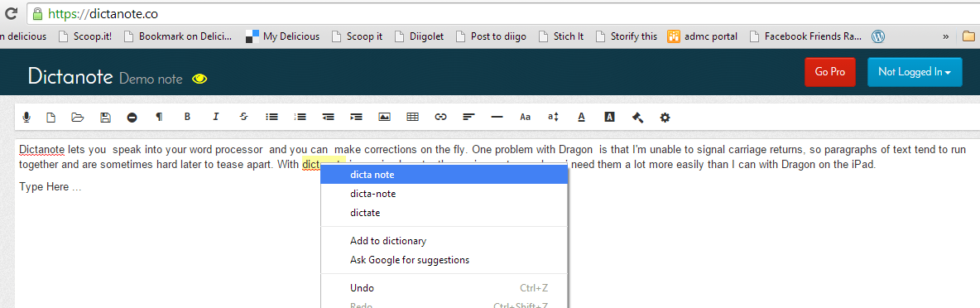Click the hammer tool icon
Image resolution: width=980 pixels, height=308 pixels.
(x=637, y=117)
